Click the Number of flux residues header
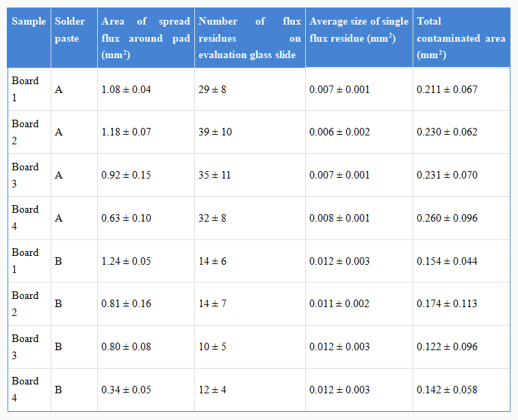518x420 pixels. (x=249, y=38)
